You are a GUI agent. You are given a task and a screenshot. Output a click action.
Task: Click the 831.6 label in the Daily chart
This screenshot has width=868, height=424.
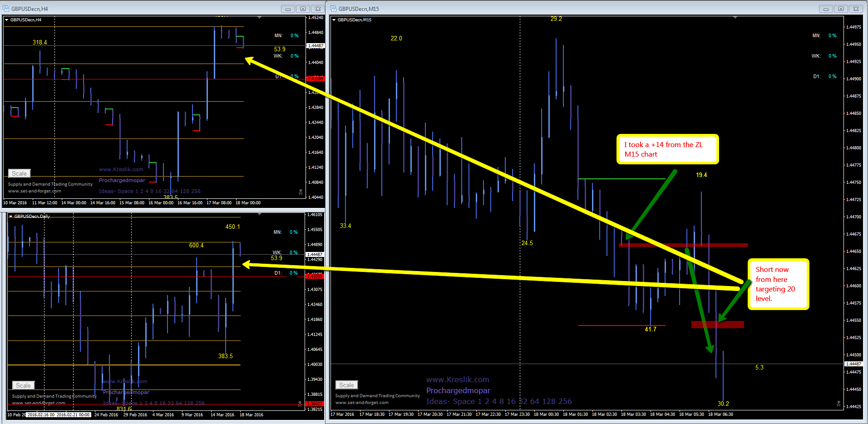(x=124, y=409)
